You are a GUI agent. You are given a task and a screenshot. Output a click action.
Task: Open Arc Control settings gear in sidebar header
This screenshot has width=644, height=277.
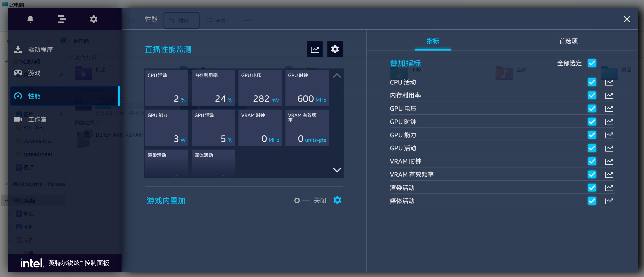[94, 19]
